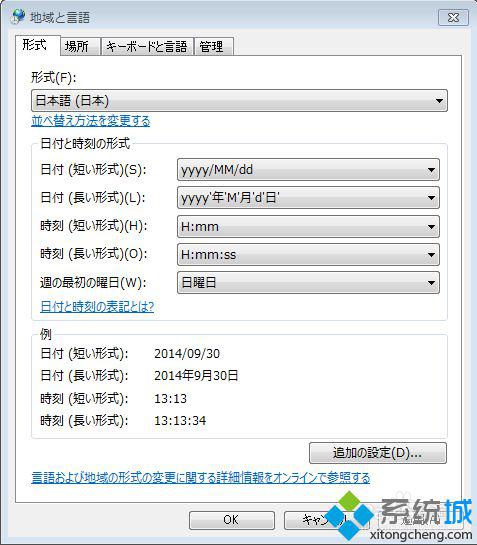Click the 追加の設定(D)... button
The height and width of the screenshot is (545, 477).
pos(378,453)
